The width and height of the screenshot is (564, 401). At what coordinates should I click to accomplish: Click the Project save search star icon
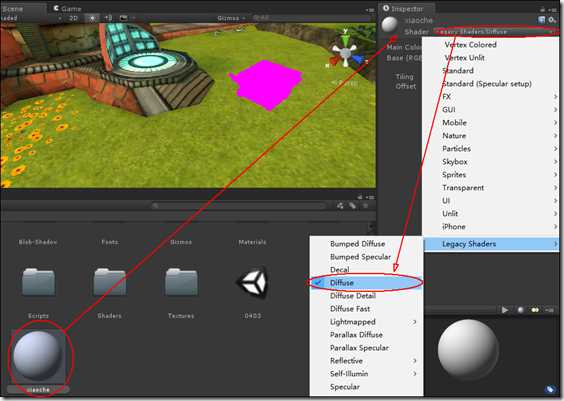click(x=365, y=206)
